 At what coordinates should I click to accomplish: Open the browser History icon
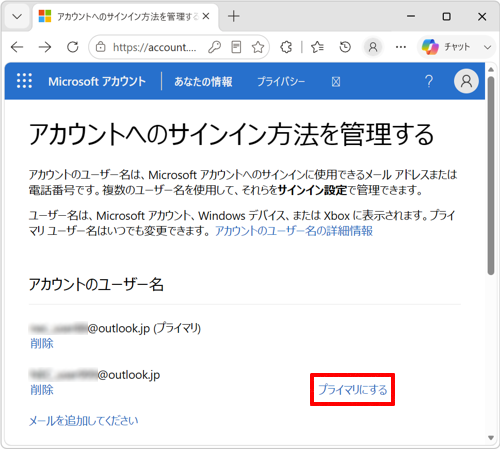click(345, 47)
